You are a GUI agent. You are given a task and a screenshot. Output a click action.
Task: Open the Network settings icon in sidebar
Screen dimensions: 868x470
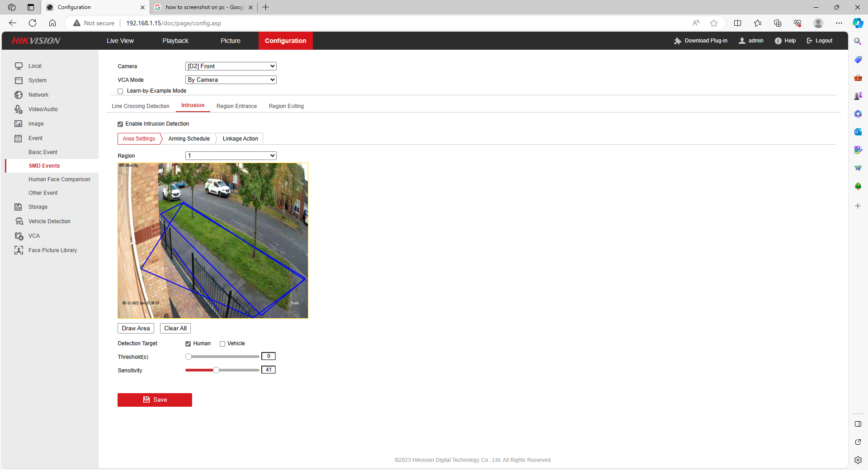19,95
